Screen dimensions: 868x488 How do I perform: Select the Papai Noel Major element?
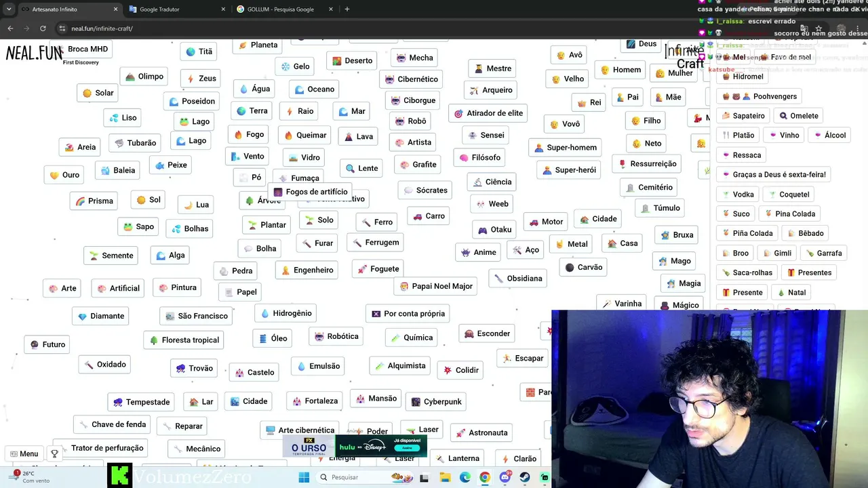[436, 286]
